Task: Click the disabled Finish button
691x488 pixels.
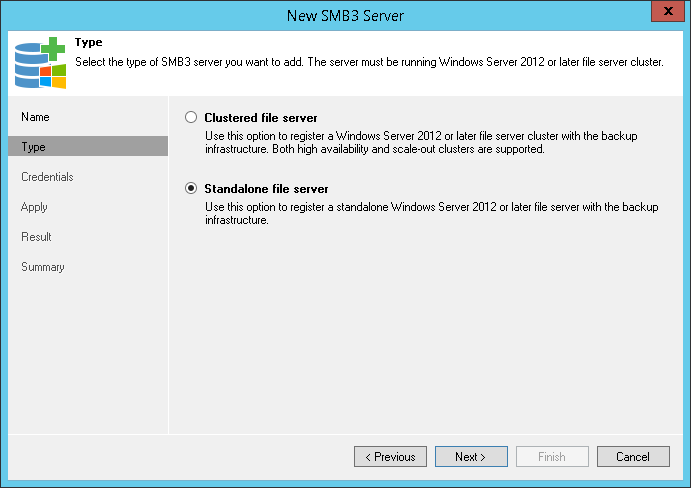Action: [552, 456]
